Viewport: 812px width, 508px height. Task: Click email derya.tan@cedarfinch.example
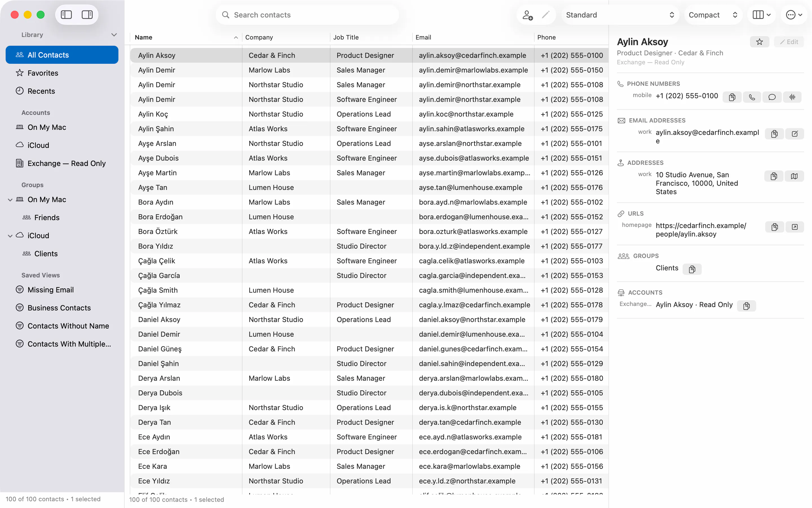[470, 422]
